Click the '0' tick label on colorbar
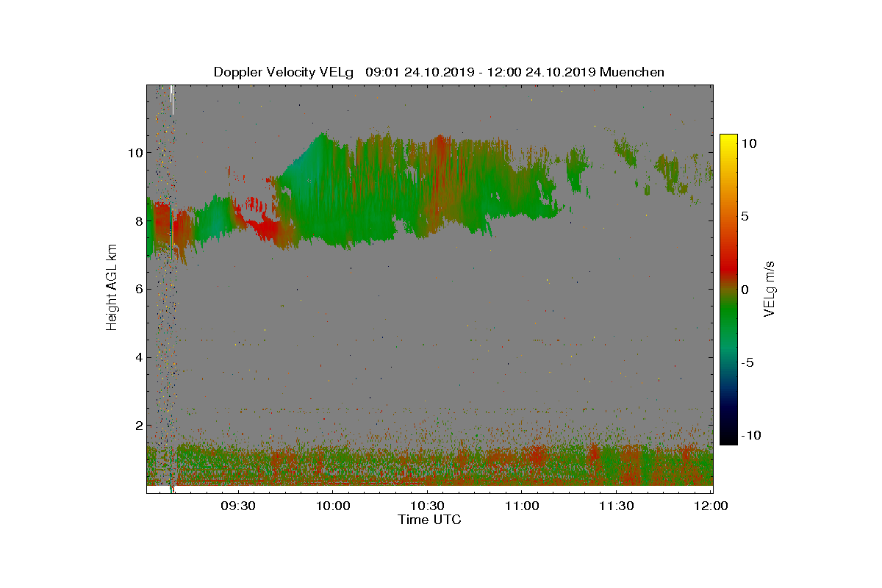This screenshot has width=882, height=588. (x=745, y=290)
